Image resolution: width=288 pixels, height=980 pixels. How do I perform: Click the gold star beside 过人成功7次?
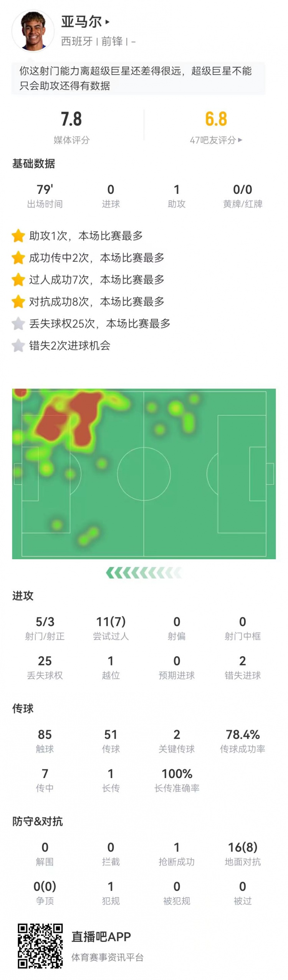(18, 280)
